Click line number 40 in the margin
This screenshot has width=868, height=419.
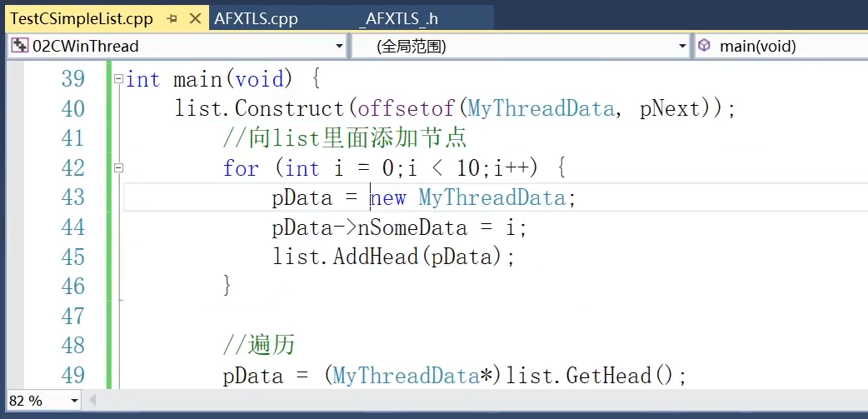pyautogui.click(x=73, y=109)
